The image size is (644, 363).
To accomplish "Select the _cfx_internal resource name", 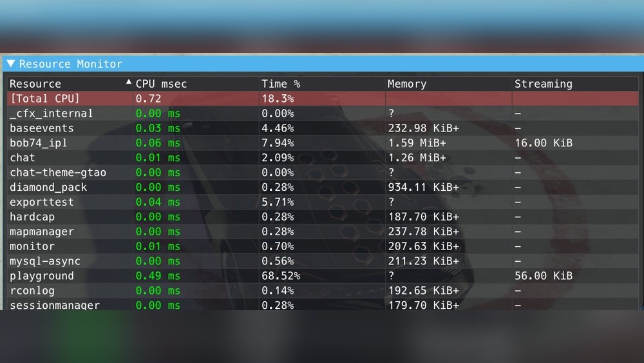I will tap(51, 113).
